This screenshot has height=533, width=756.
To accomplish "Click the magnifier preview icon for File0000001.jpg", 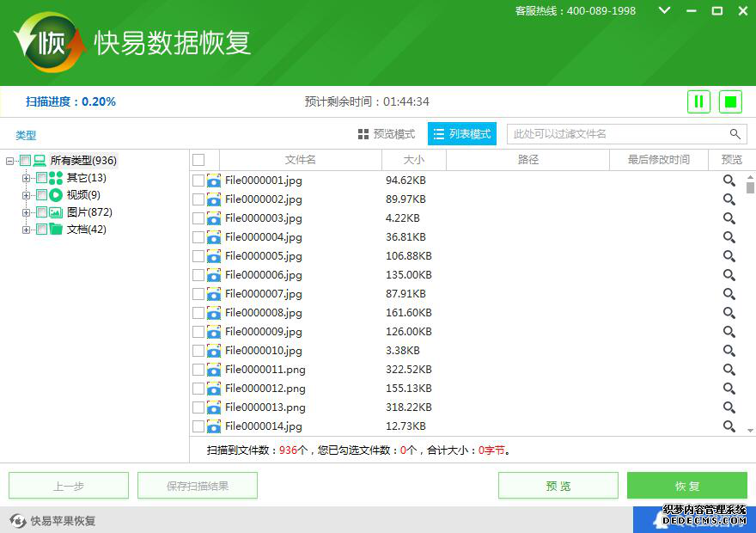I will (729, 181).
